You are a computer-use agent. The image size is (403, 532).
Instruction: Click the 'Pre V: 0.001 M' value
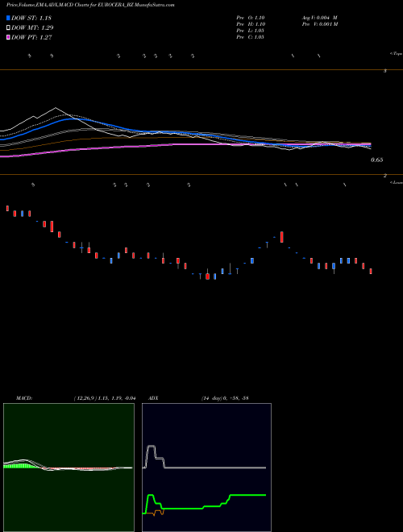coord(319,24)
